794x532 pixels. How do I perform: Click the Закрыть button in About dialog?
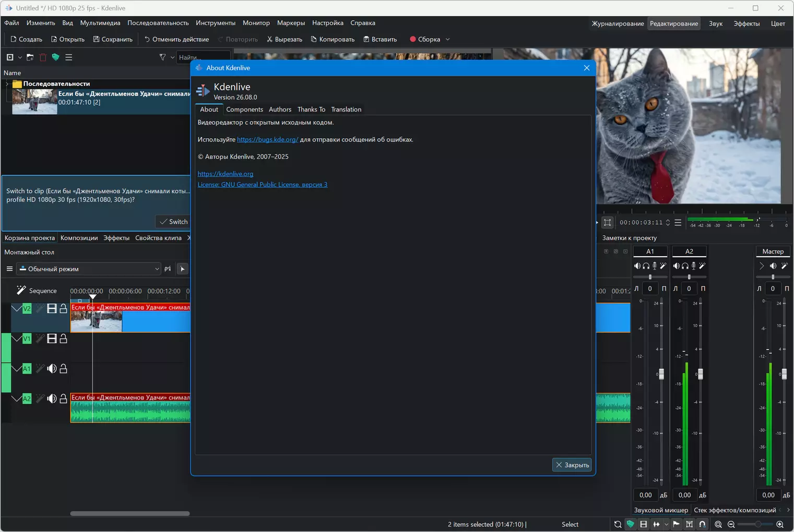572,465
